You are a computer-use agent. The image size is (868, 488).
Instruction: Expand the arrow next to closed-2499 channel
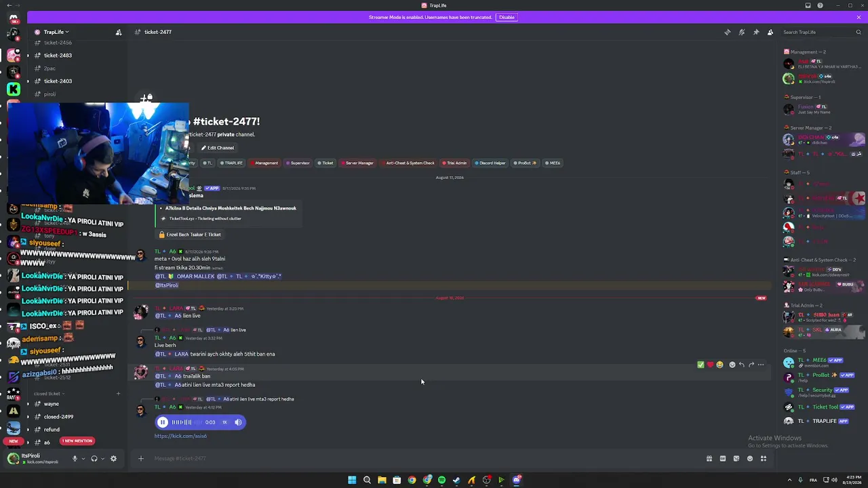coord(28,417)
